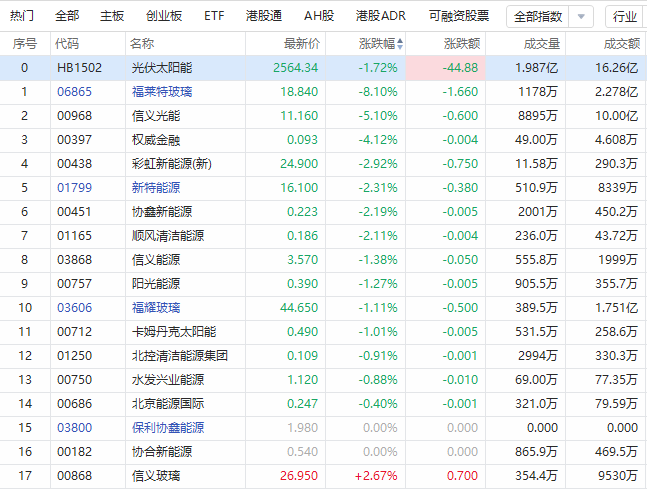Switch to the 全部 tab
The width and height of the screenshot is (647, 489).
[x=67, y=16]
